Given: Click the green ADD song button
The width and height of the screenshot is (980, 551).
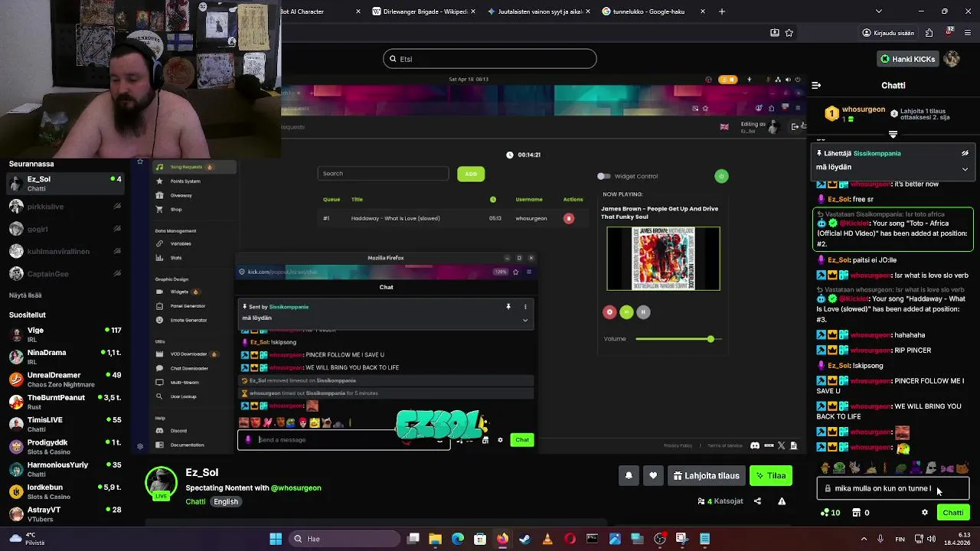Looking at the screenshot, I should pos(471,174).
